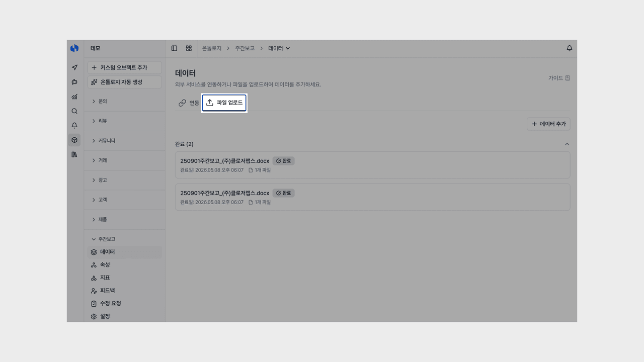
Task: Click the 데이터 추가 button
Action: (548, 124)
